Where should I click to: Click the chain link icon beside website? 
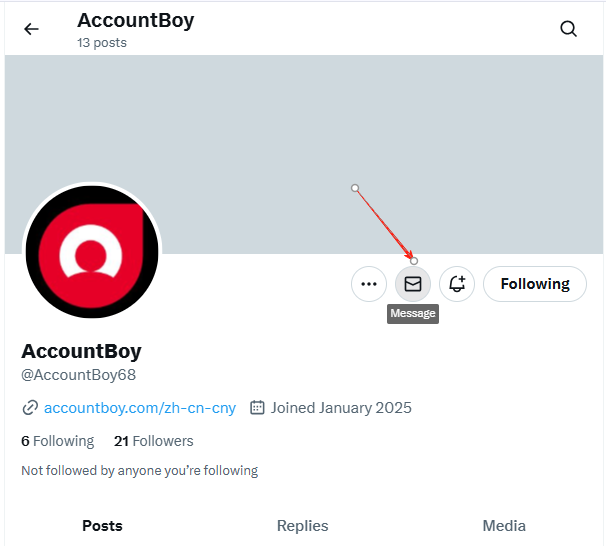click(30, 408)
